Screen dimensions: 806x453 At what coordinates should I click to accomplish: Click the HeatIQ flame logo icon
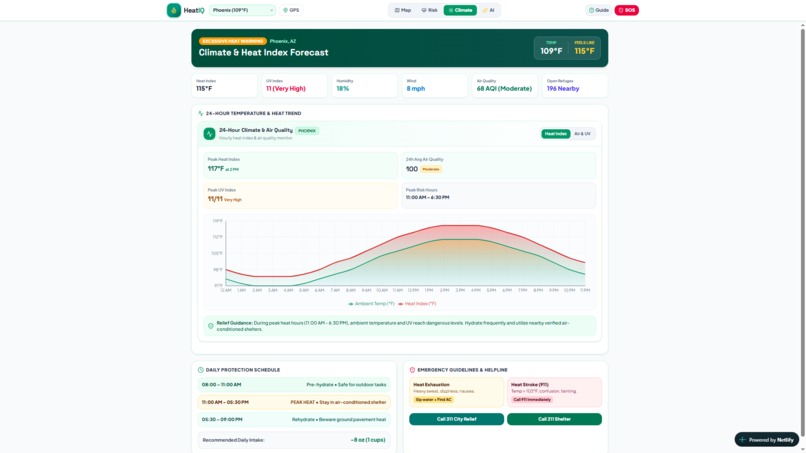(x=174, y=10)
